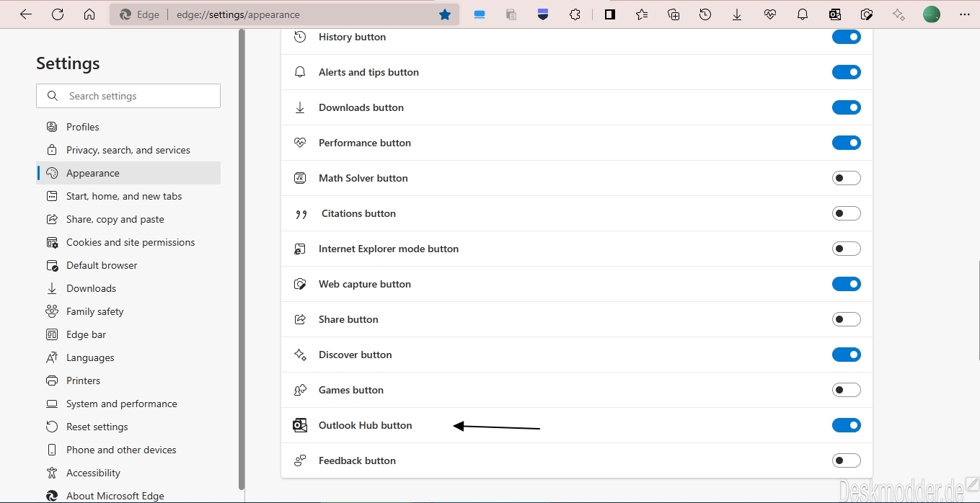Enable the Share button toggle

click(x=847, y=319)
